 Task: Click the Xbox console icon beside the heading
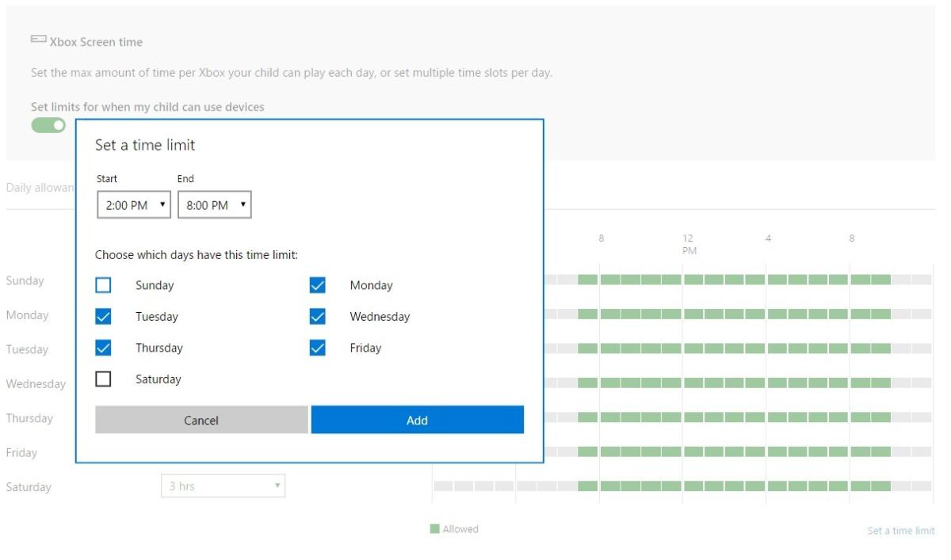(39, 40)
